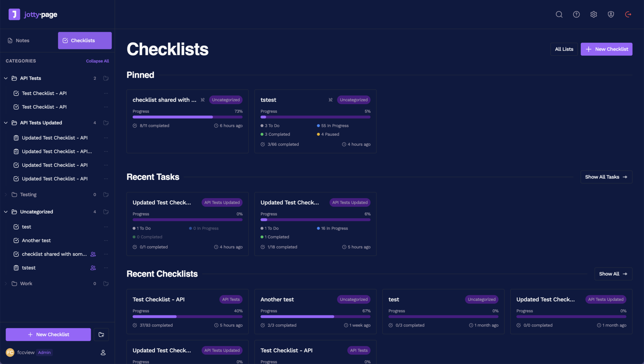Click the shared users icon next to tstest
Screen dimensions: 644x364
93,268
